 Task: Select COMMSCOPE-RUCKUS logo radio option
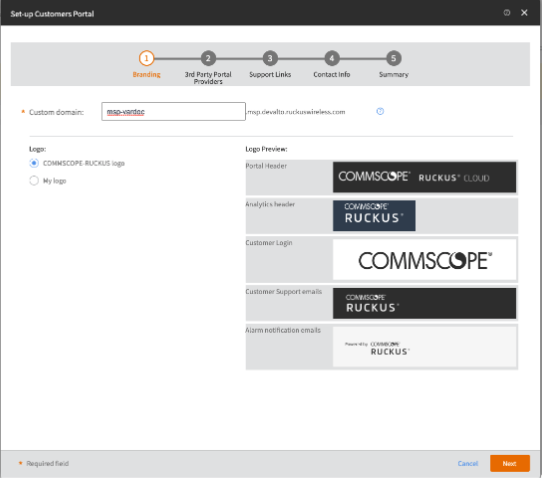point(34,163)
